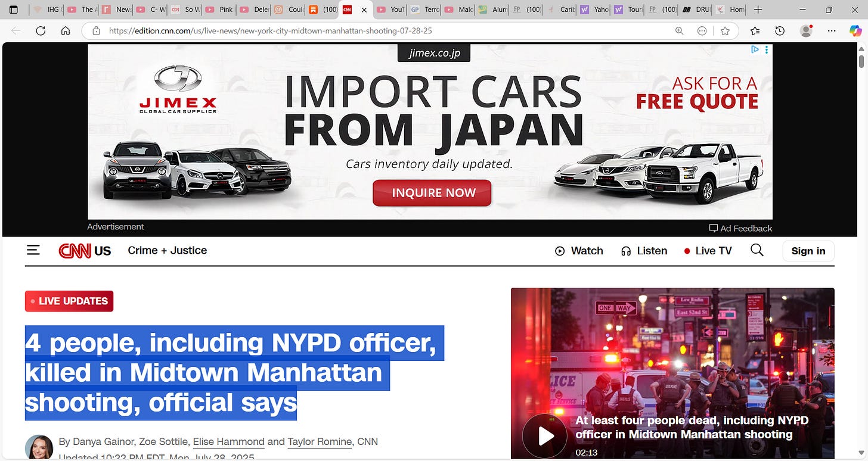Click ASK FOR A FREE QUOTE text
The height and width of the screenshot is (461, 868).
pos(697,93)
